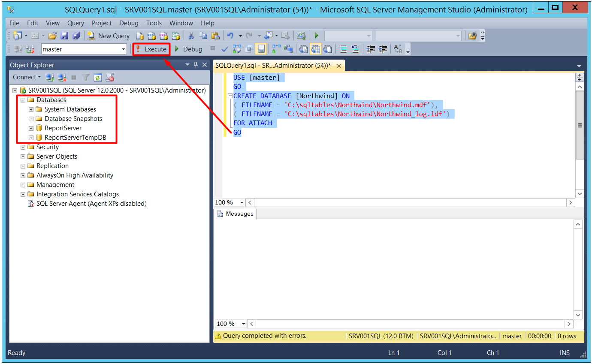
Task: Click Object Explorer connect server icon
Action: point(50,77)
